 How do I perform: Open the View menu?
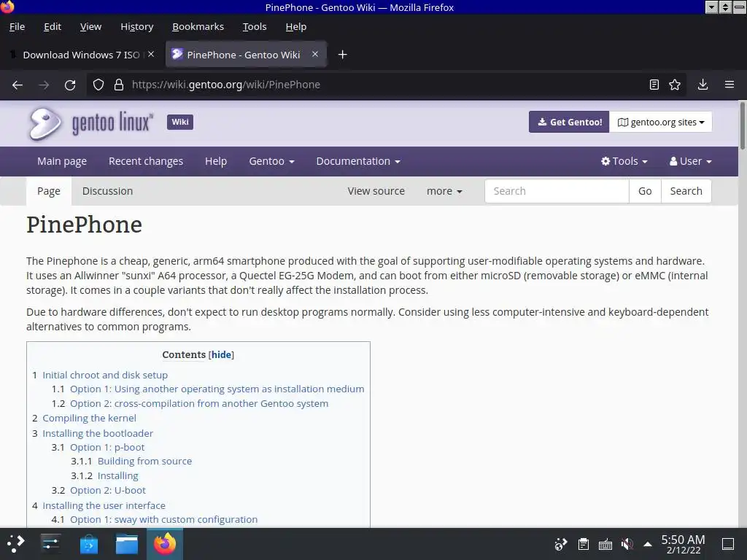[90, 27]
